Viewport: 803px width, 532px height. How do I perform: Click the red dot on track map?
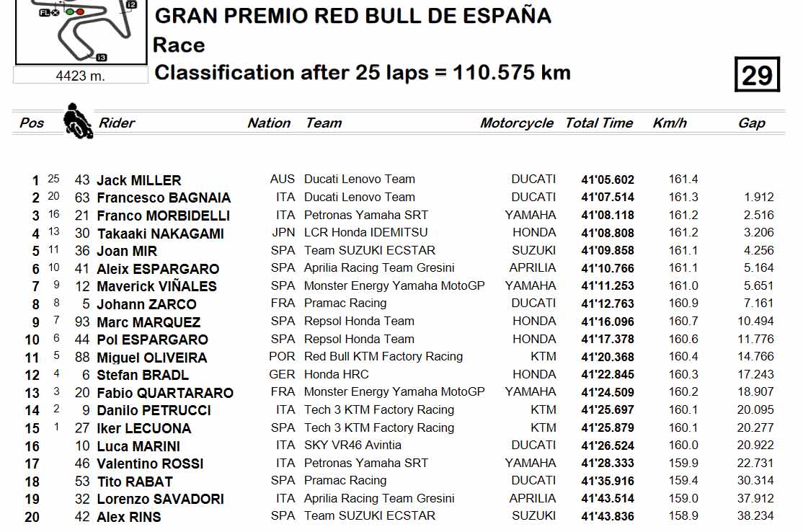(x=80, y=12)
